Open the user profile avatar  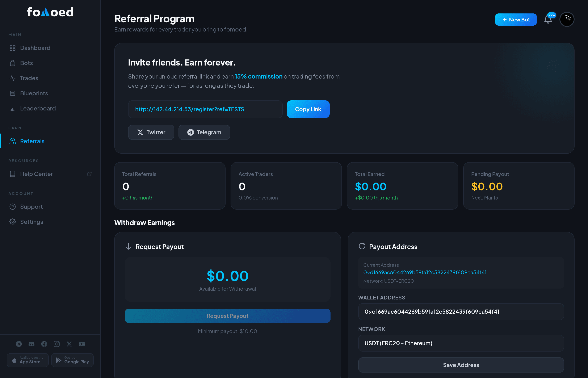pos(567,19)
